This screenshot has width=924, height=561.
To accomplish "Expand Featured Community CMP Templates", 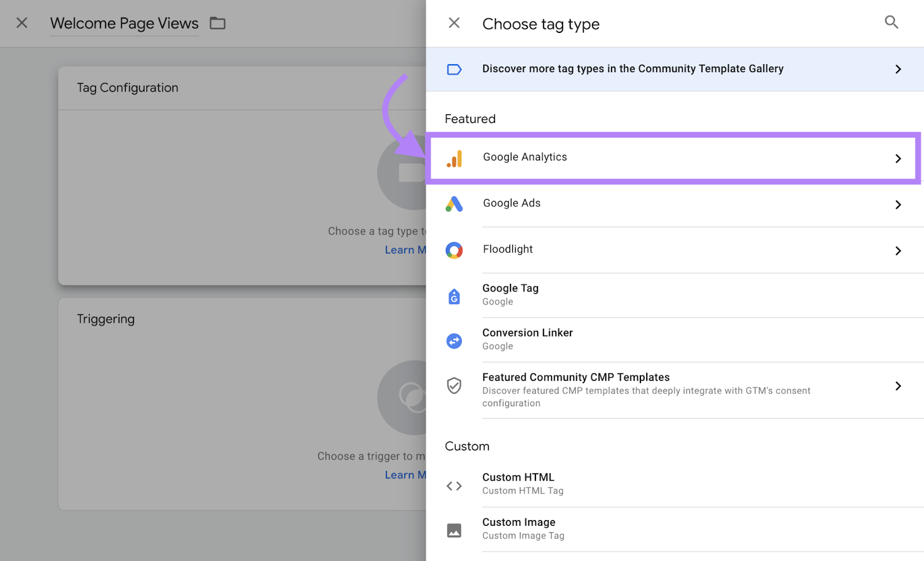I will pyautogui.click(x=898, y=386).
